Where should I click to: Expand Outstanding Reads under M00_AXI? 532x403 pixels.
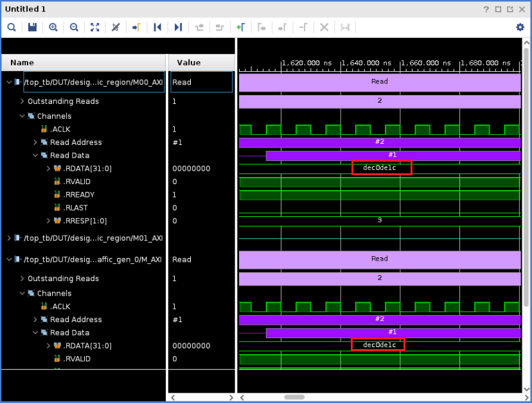[22, 101]
